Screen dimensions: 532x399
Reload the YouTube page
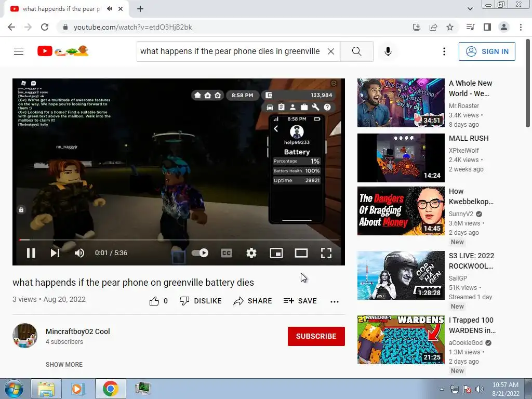(45, 27)
